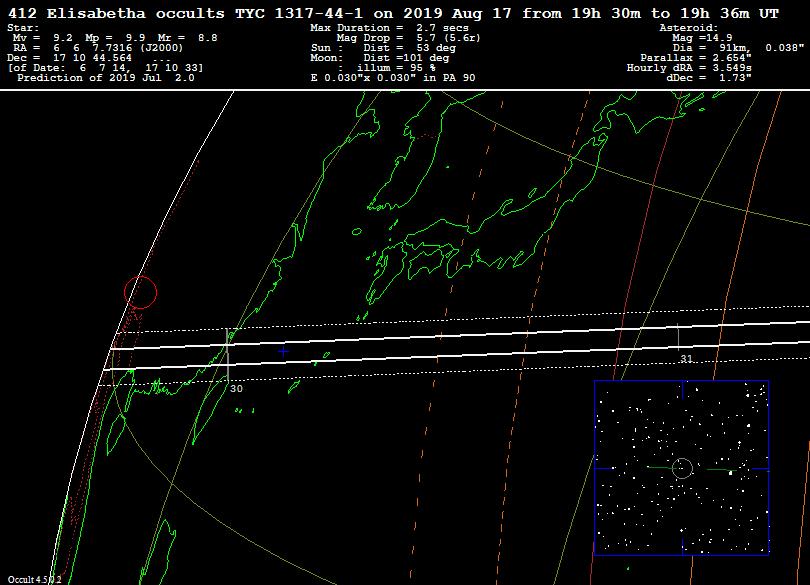Click the 'dDec = 1.73"' value
Screen dimensions: 810x585
click(x=709, y=78)
